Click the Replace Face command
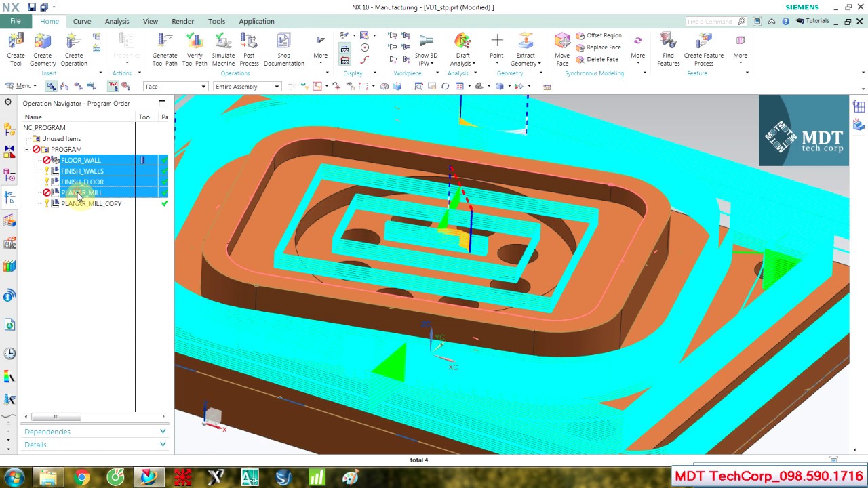This screenshot has height=488, width=868. pyautogui.click(x=599, y=47)
